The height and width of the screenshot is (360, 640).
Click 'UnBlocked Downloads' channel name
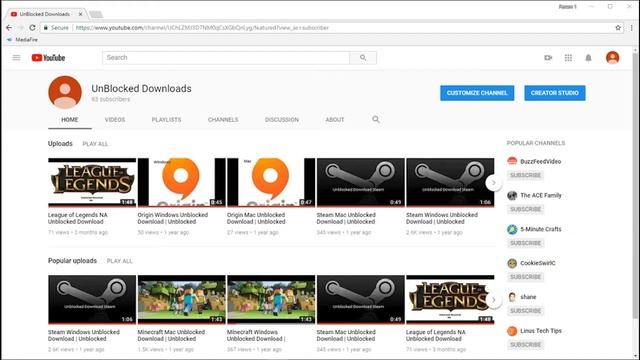(x=141, y=89)
